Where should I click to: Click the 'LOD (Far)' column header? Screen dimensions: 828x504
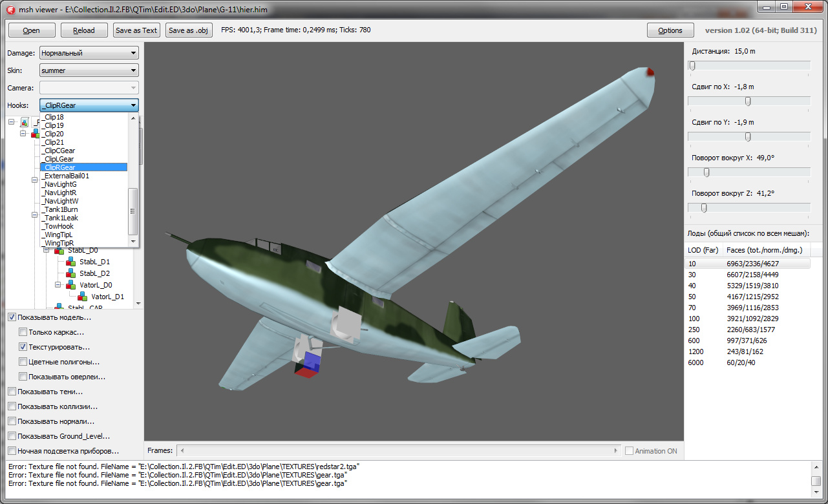(704, 249)
